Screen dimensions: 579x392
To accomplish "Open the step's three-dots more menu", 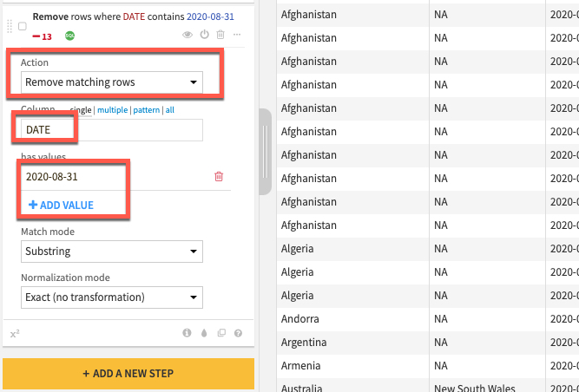I will [237, 35].
